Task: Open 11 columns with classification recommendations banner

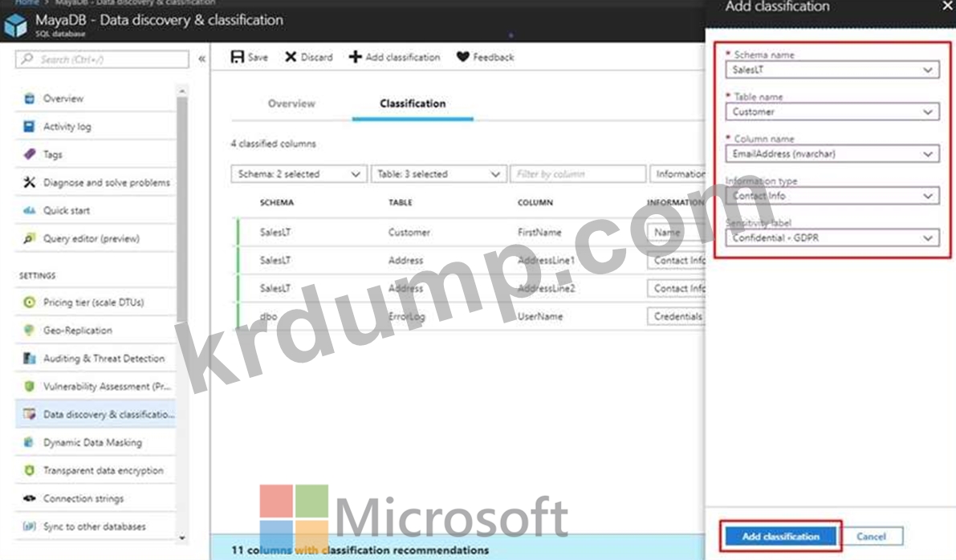Action: pyautogui.click(x=458, y=549)
